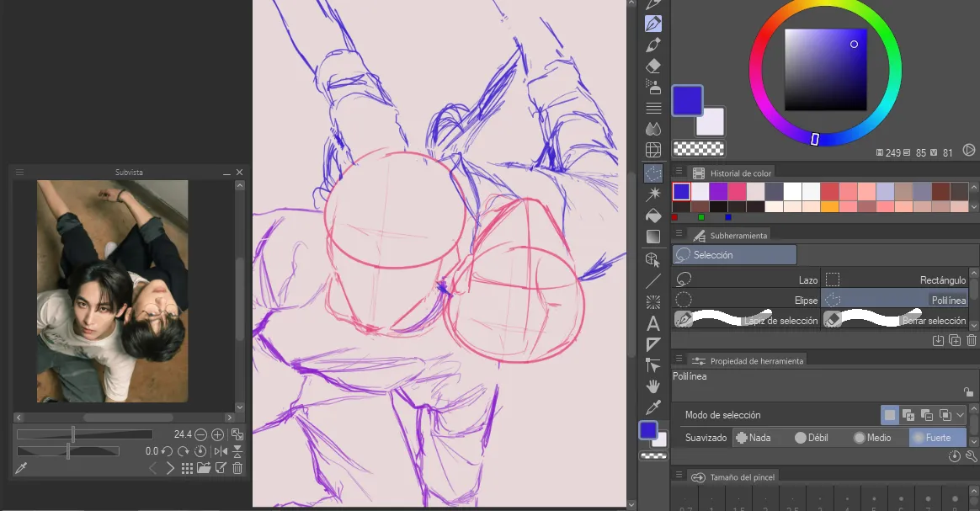
Task: Switch to the Tamaño del pincel tab
Action: point(734,477)
